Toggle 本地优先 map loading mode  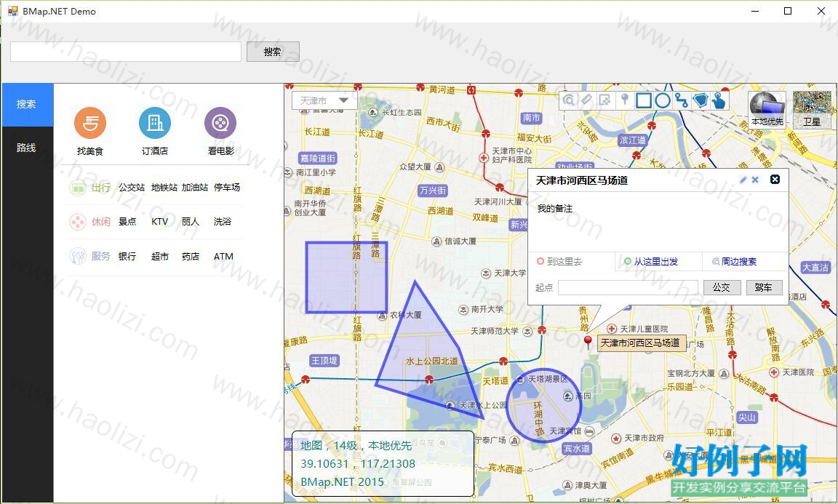pos(767,110)
